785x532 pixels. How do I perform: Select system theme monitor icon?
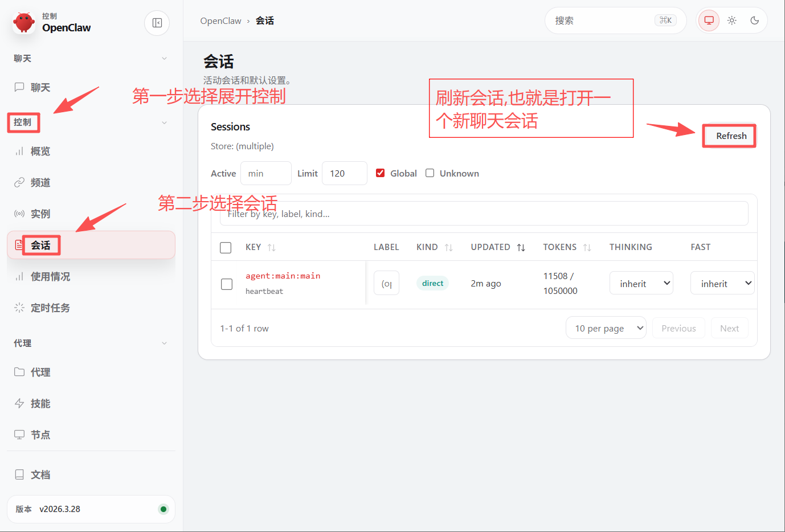[709, 21]
